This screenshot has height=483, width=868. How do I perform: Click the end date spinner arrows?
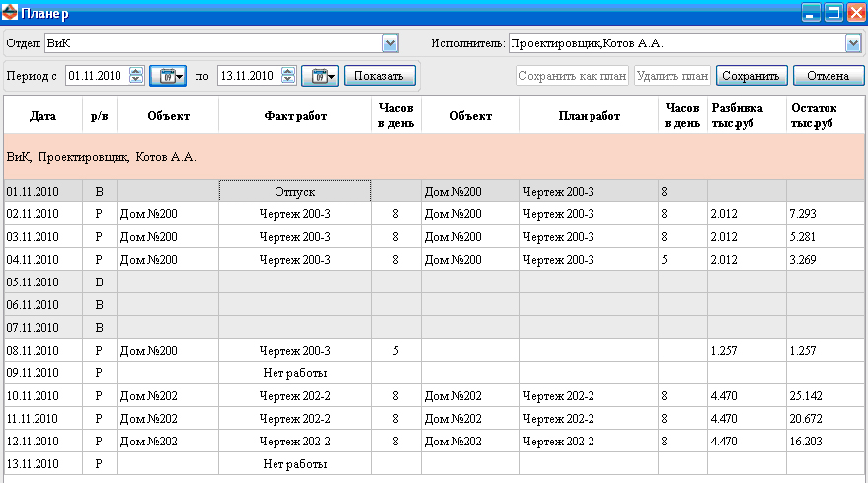[x=288, y=76]
